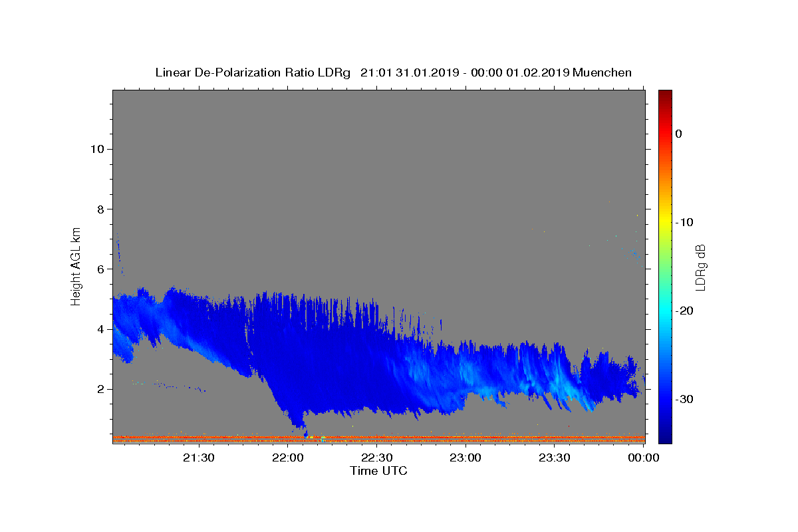Click the red-orange noise band near ground
The width and height of the screenshot is (798, 532).
[378, 439]
